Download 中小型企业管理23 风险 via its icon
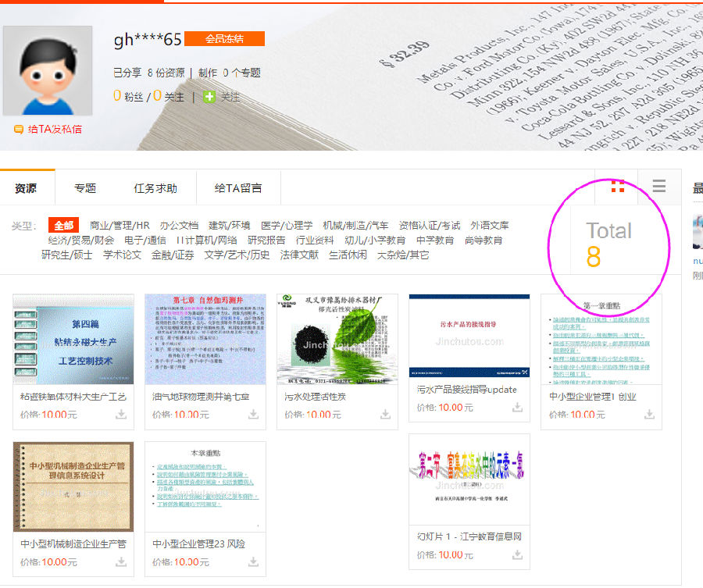The image size is (703, 588). (x=253, y=561)
